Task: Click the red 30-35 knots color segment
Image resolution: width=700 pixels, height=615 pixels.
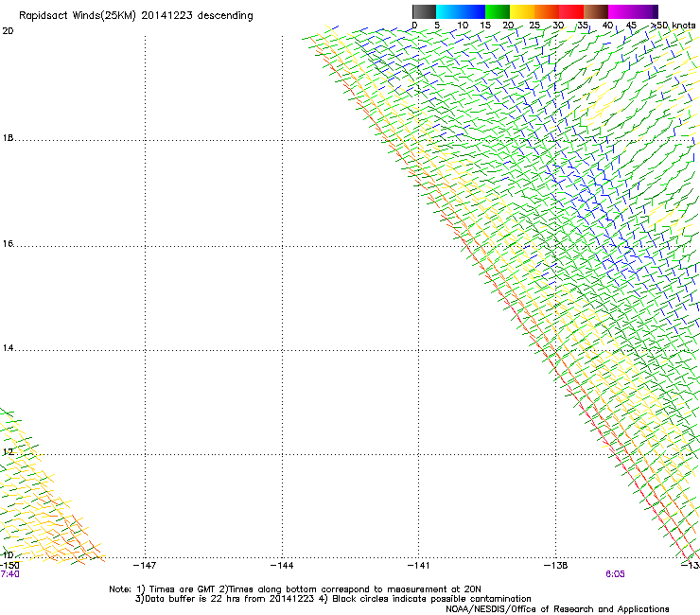Action: [571, 11]
